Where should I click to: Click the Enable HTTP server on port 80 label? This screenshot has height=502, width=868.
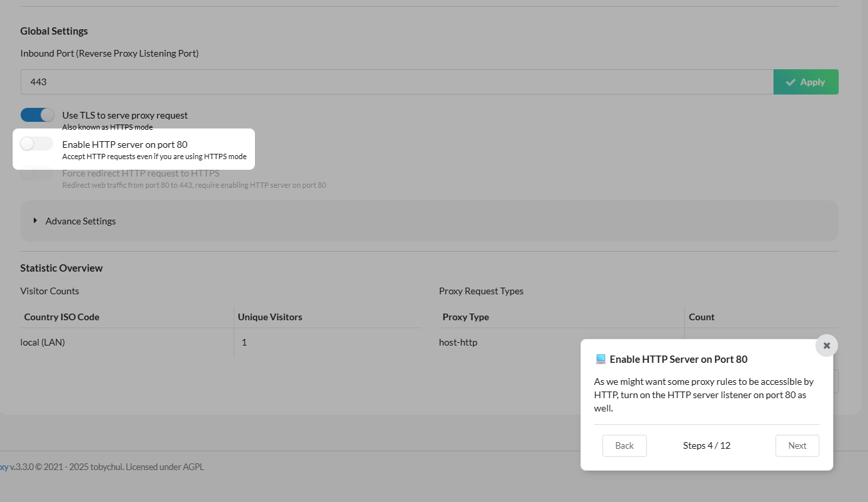click(x=124, y=144)
